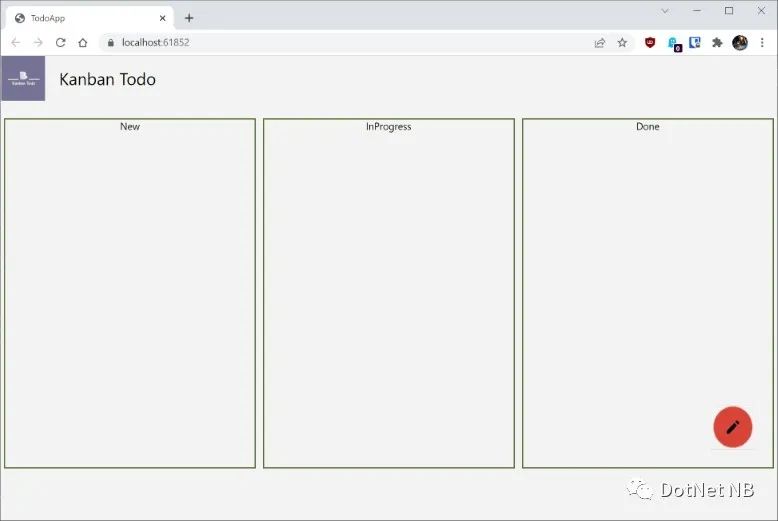
Task: Click the blue extension icon with badge
Action: click(674, 44)
